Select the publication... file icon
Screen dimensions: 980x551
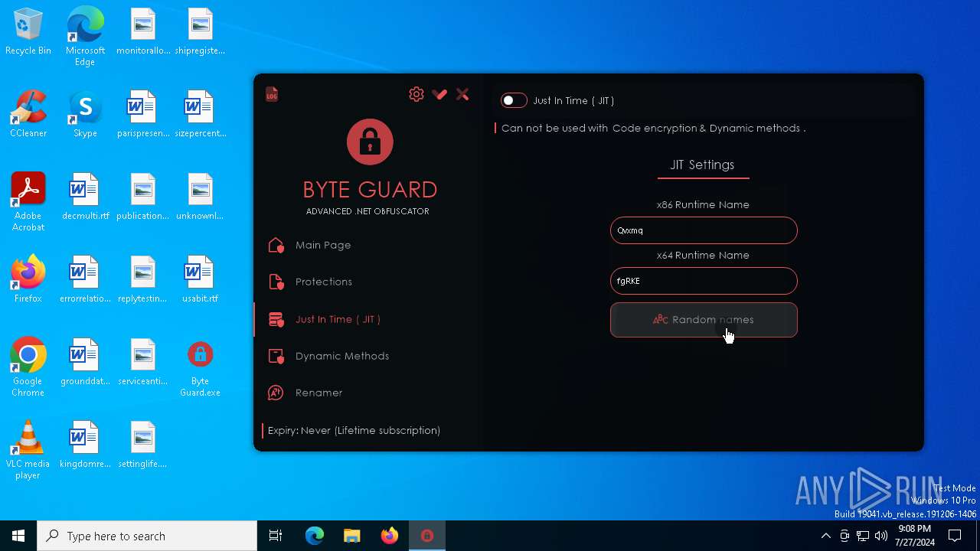143,197
